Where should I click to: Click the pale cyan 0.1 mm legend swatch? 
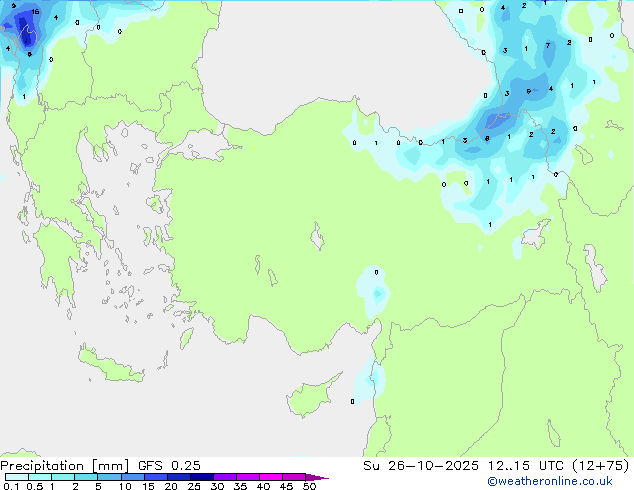tap(17, 477)
